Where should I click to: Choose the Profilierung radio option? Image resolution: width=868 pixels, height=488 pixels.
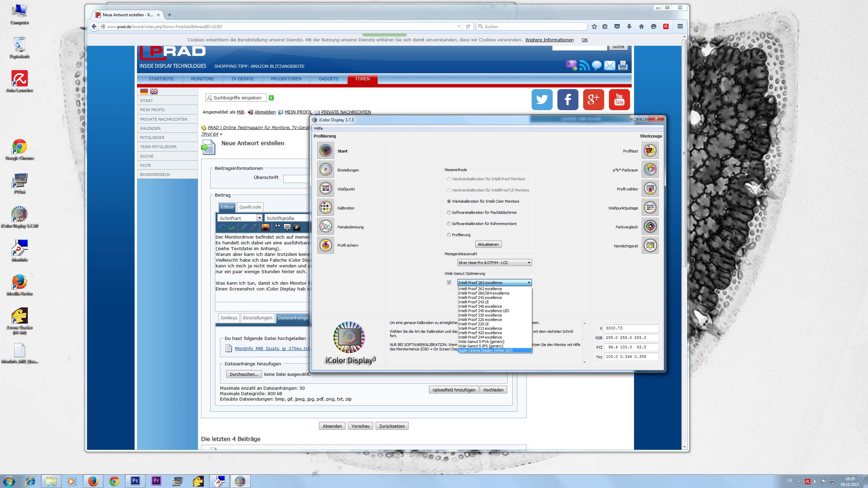point(449,235)
